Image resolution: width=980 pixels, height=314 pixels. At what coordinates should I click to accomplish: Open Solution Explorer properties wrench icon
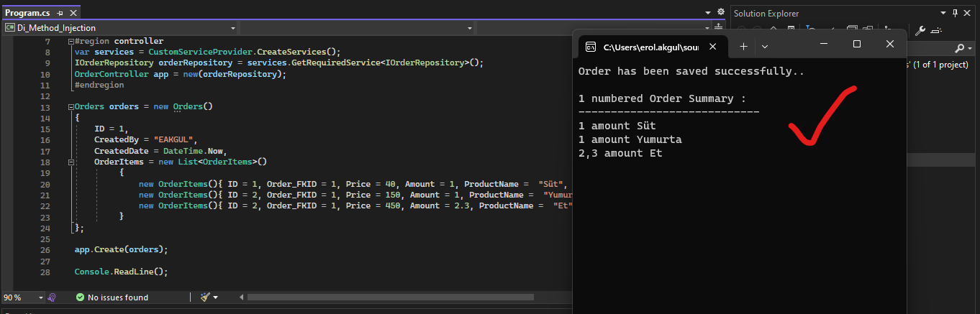(x=920, y=30)
